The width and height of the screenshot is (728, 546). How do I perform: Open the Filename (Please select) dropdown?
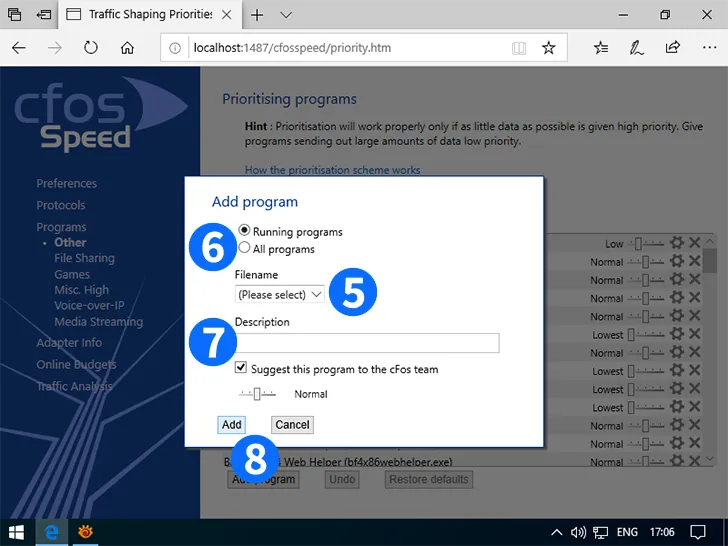280,294
